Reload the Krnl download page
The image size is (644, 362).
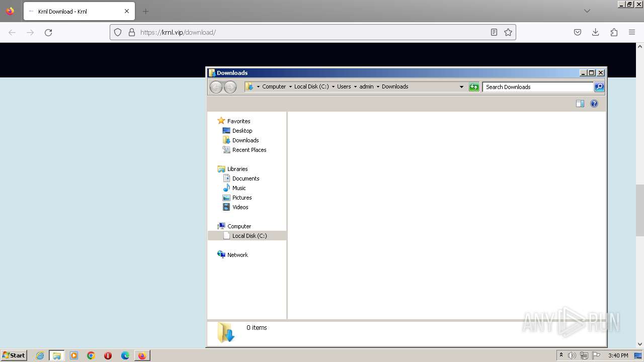click(48, 32)
